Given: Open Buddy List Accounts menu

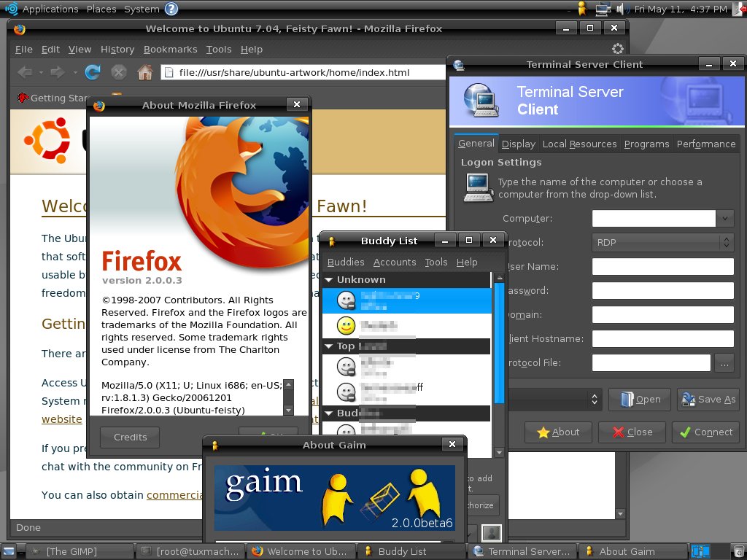Looking at the screenshot, I should coord(395,262).
